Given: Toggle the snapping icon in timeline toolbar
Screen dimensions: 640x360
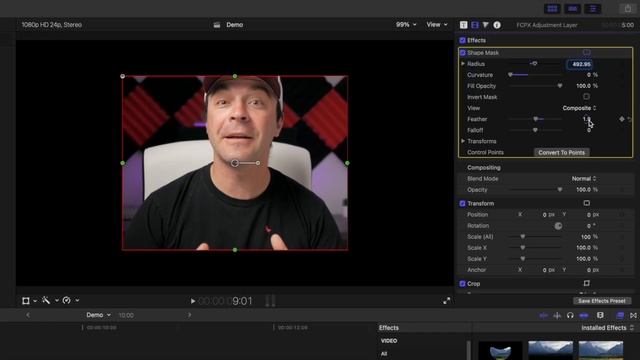Looking at the screenshot, I should click(x=584, y=315).
